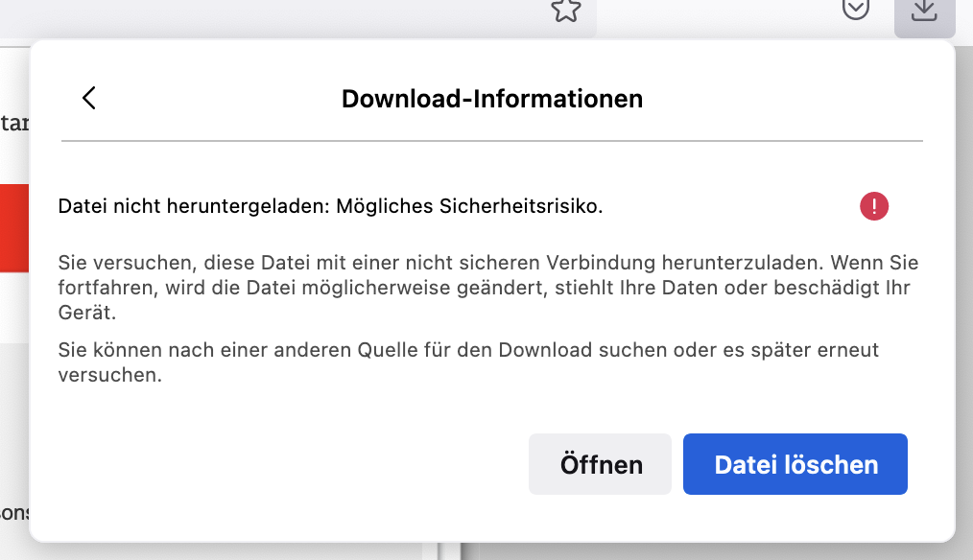
Task: Click the 'Datei nicht heruntergeladen' warning line
Action: tap(330, 206)
